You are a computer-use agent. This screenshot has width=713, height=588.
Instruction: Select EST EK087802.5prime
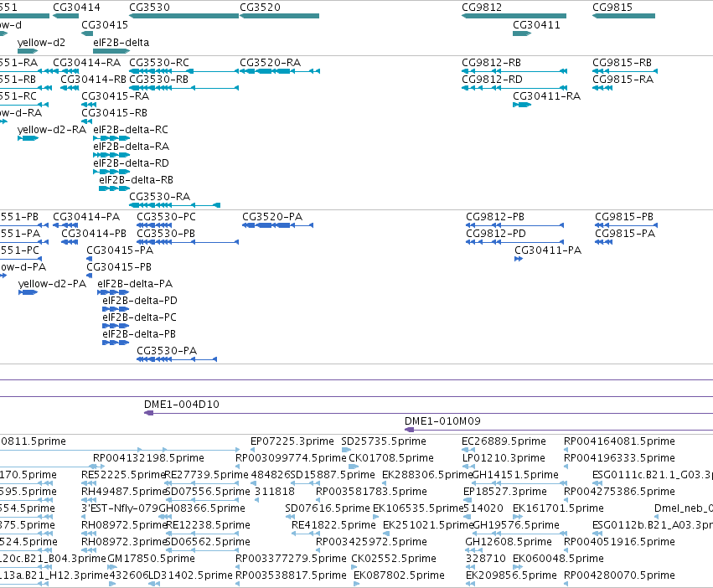(x=400, y=575)
